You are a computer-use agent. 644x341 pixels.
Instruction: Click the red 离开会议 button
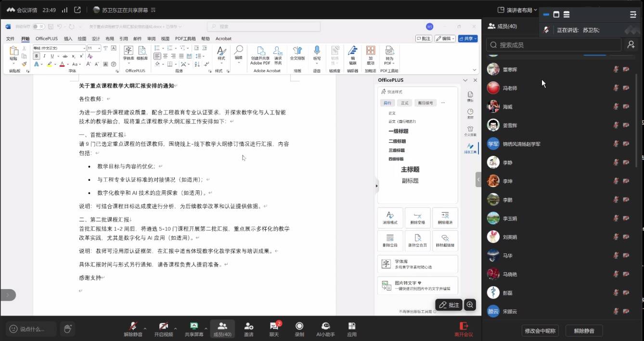click(464, 329)
